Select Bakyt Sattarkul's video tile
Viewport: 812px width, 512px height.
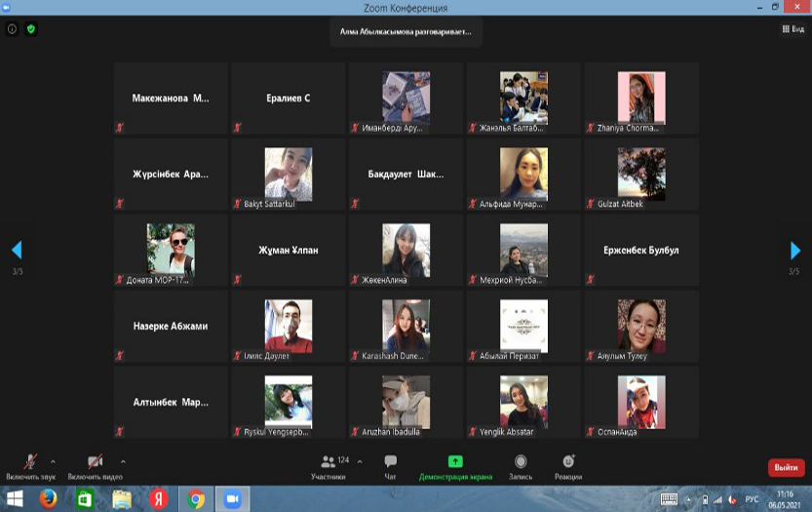288,174
